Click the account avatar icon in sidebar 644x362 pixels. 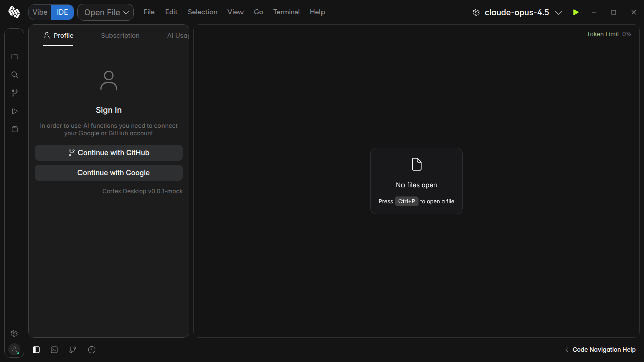[14, 349]
